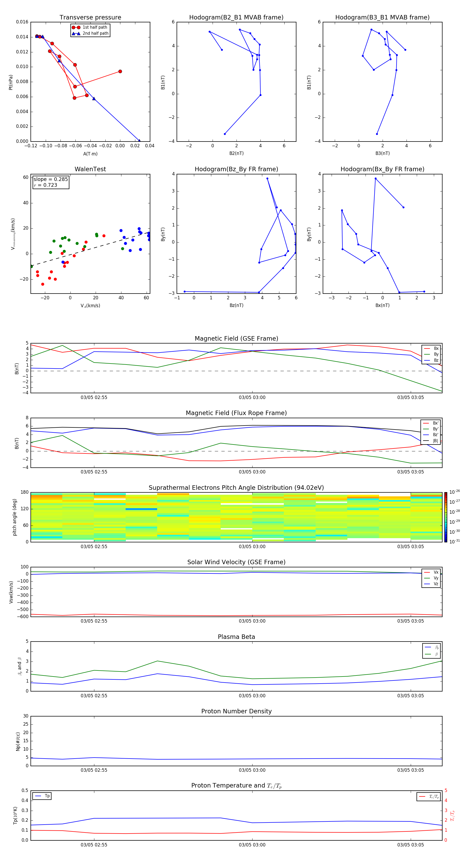Click the 'V_A(km/s)' x-axis label
Screen dimensions: 473x868
pos(90,306)
